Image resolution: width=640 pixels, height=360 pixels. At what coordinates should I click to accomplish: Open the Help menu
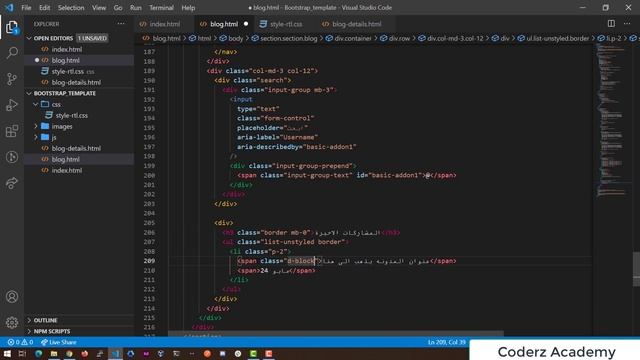(188, 8)
